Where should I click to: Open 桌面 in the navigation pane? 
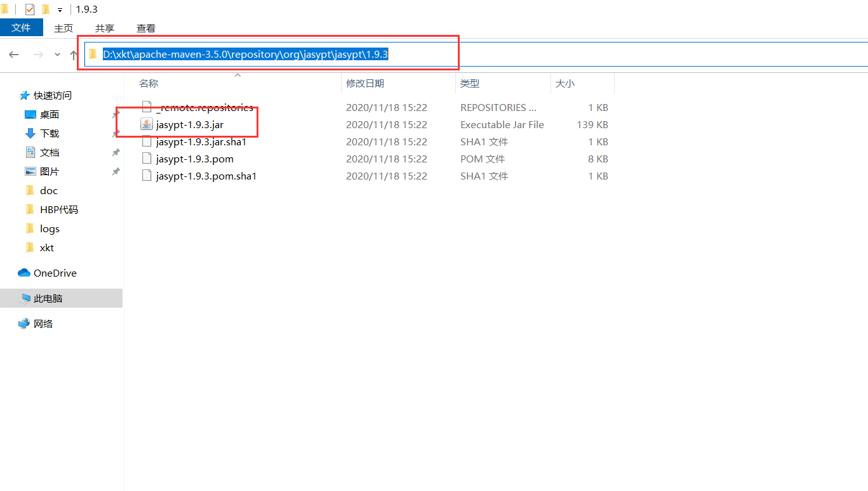(50, 114)
